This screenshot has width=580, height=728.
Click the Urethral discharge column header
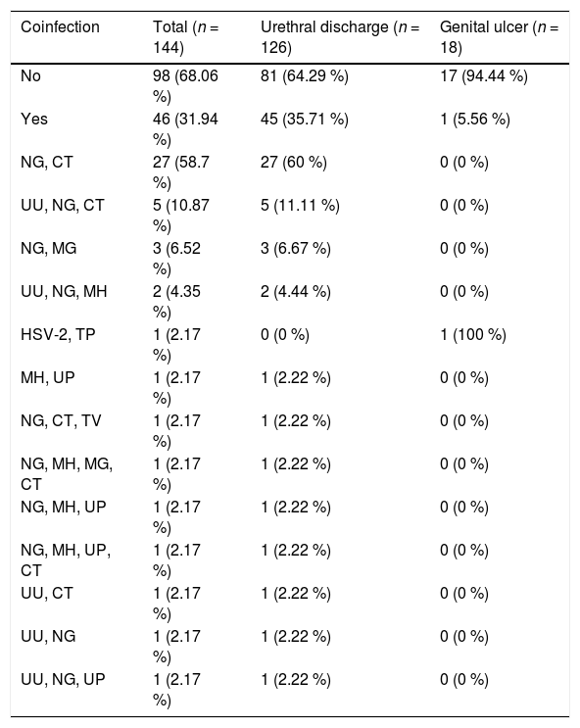coord(340,37)
